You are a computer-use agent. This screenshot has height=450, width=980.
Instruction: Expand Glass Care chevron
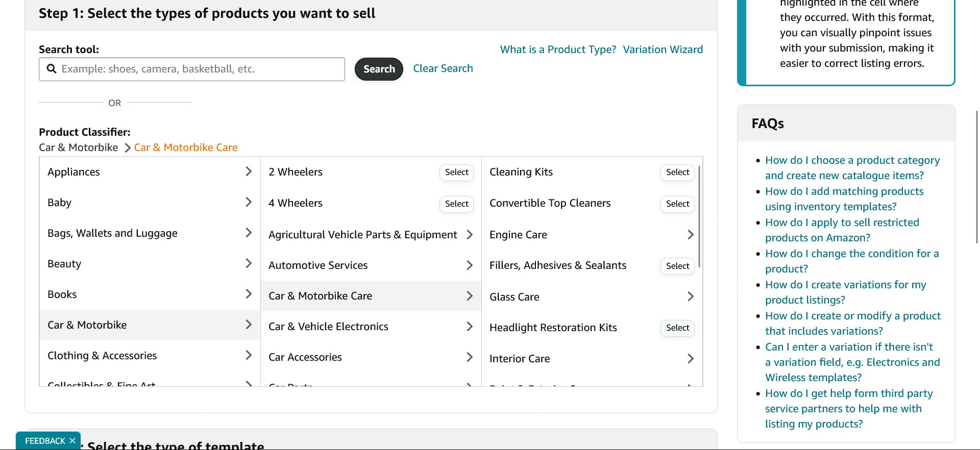pyautogui.click(x=691, y=296)
